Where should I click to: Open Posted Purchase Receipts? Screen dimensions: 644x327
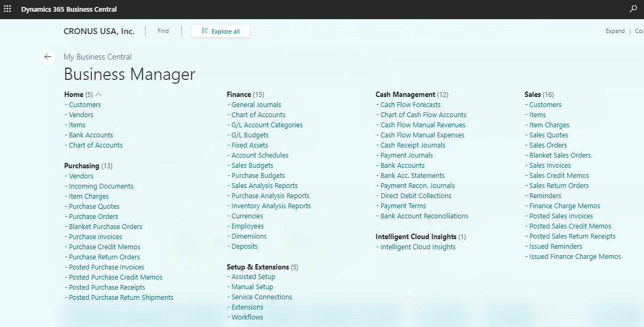pyautogui.click(x=107, y=288)
